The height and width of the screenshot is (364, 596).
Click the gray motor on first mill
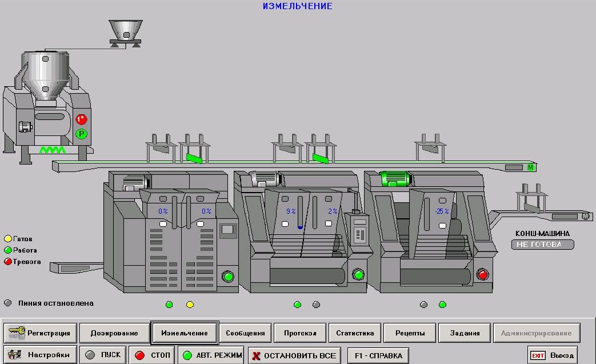[135, 182]
